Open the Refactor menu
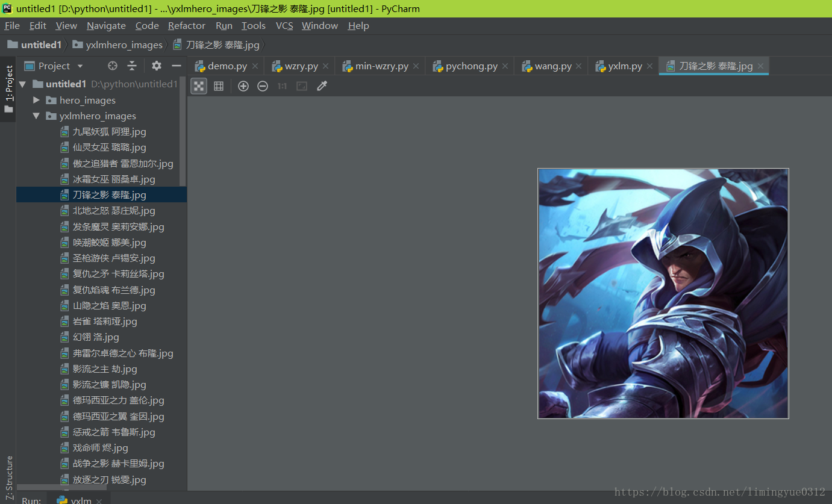Screen dimensions: 832x504 (187, 25)
